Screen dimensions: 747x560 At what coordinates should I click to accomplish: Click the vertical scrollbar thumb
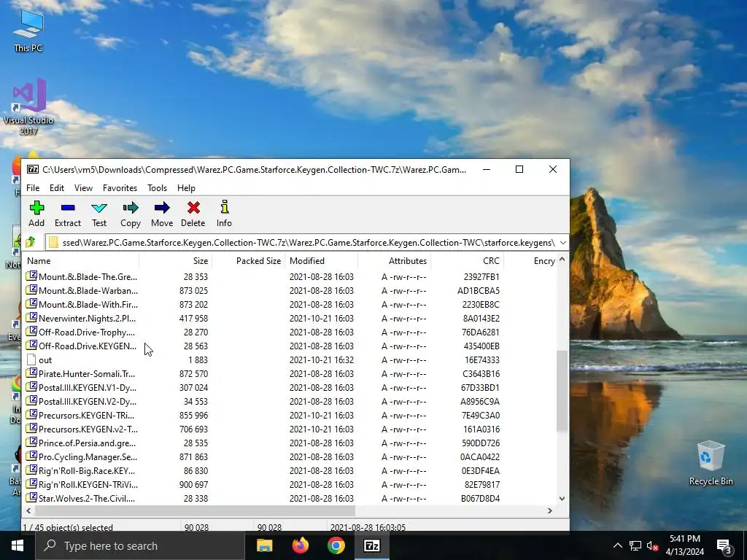(x=562, y=391)
